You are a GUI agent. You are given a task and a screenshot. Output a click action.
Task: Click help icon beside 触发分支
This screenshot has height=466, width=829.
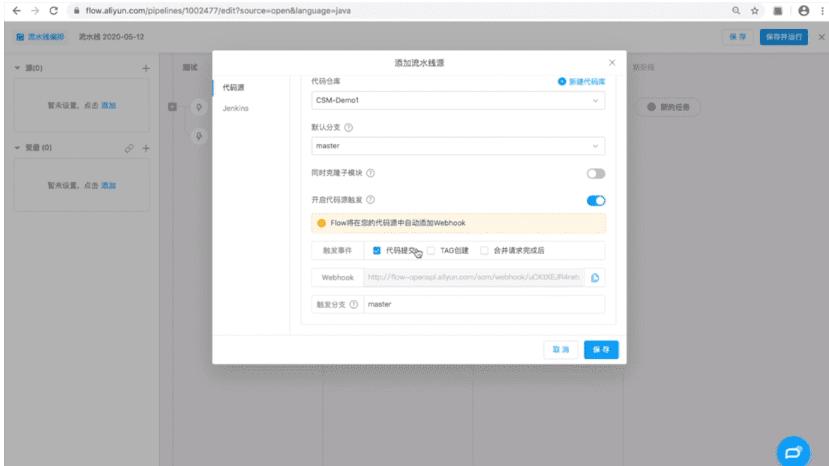click(x=354, y=305)
